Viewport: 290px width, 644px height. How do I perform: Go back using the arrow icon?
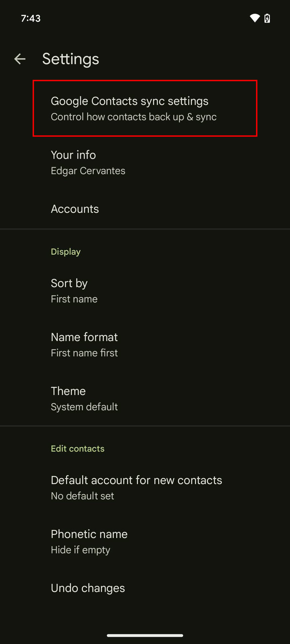(20, 59)
